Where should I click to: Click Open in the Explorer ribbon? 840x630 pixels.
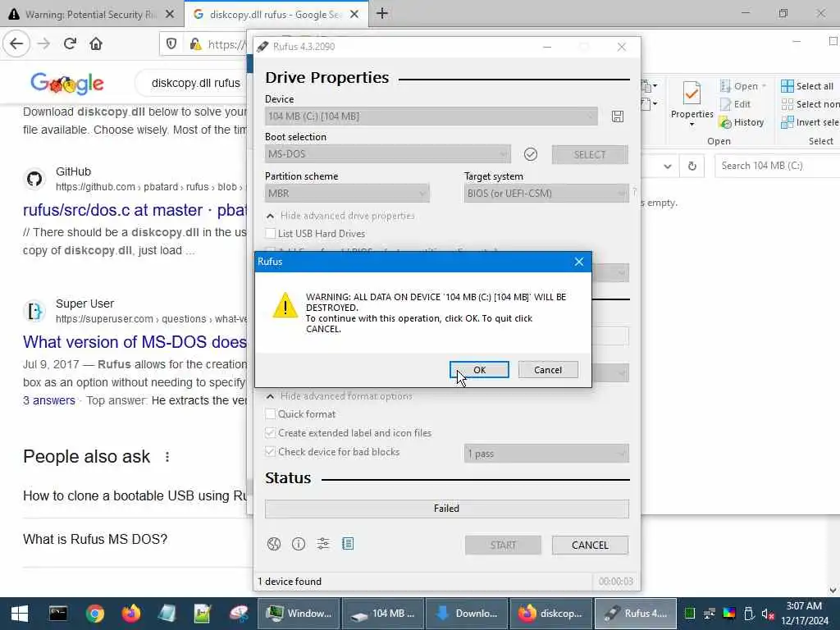point(743,86)
